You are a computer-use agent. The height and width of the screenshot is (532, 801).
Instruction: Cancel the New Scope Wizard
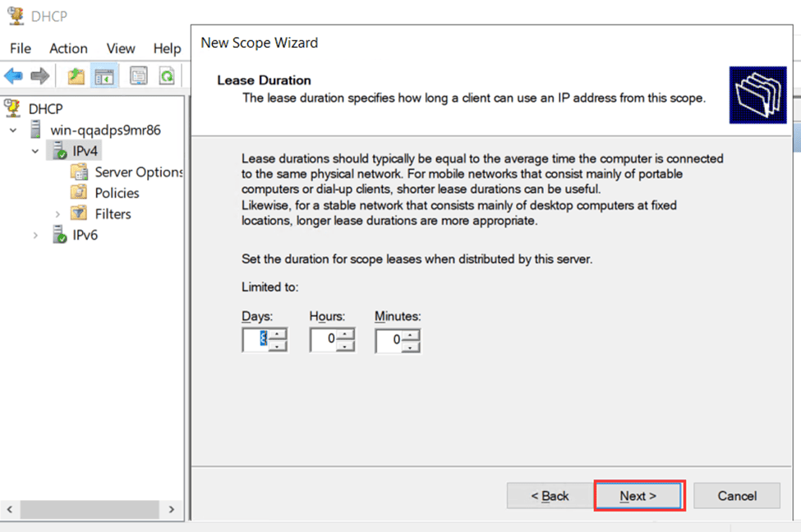(736, 496)
